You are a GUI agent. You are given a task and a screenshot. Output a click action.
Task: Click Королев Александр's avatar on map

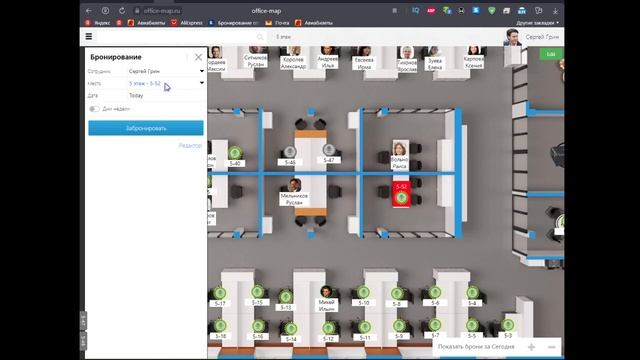293,51
